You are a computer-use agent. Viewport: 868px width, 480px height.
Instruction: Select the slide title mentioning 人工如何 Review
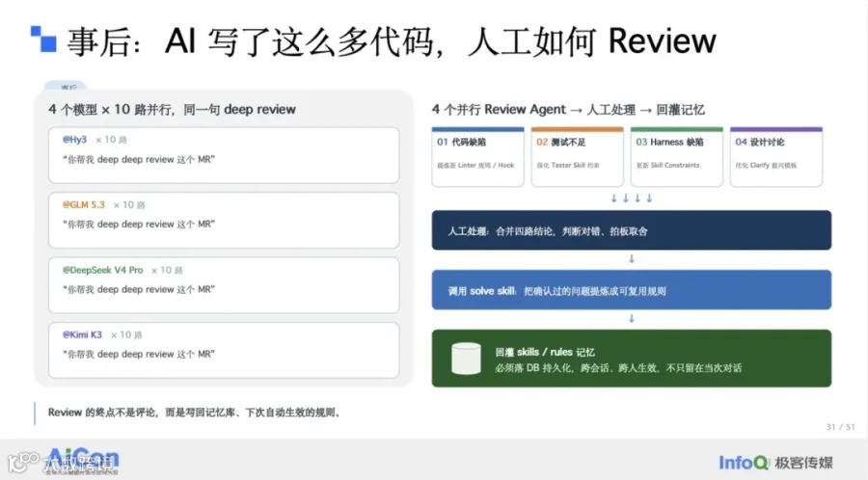[392, 41]
